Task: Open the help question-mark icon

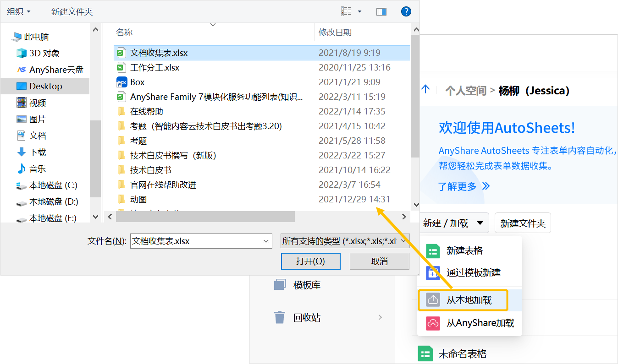Action: [406, 11]
